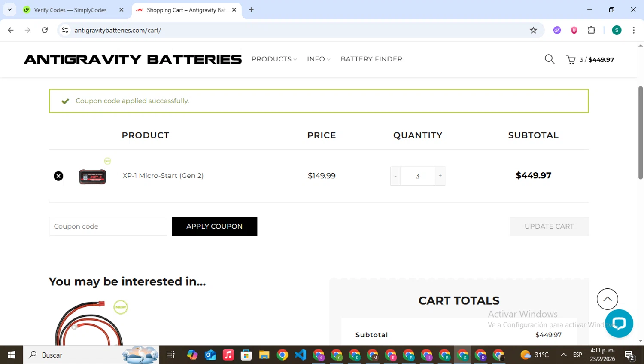644x364 pixels.
Task: Open File Explorer from taskbar
Action: point(264,355)
